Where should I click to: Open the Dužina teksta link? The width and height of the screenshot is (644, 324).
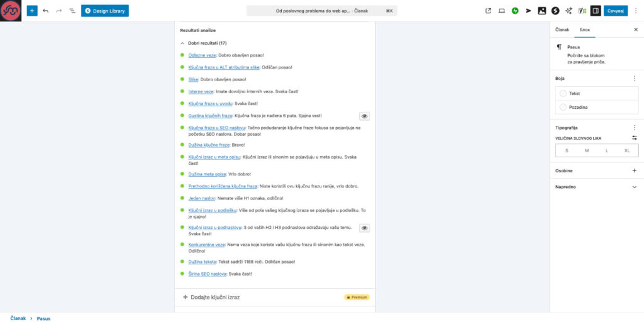(203, 262)
